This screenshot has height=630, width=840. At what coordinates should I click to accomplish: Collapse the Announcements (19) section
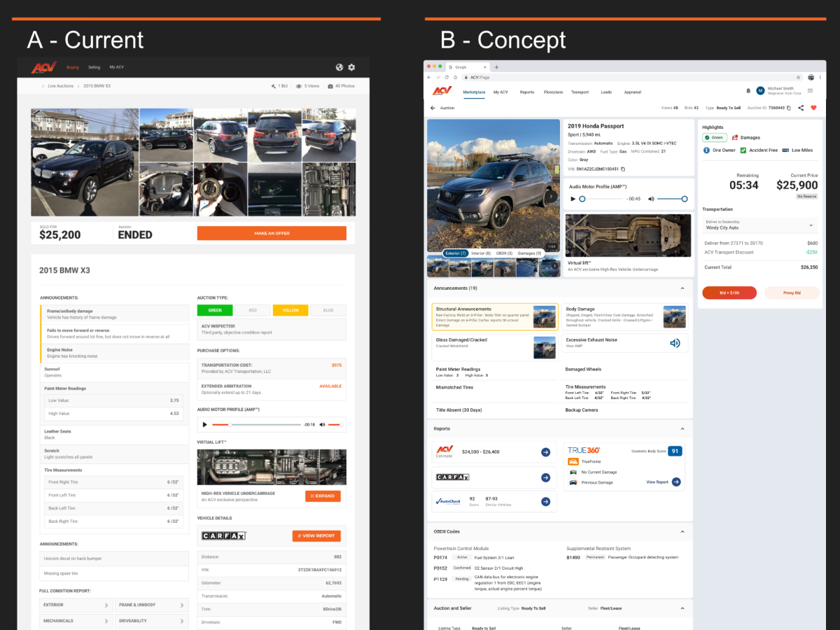(x=682, y=288)
